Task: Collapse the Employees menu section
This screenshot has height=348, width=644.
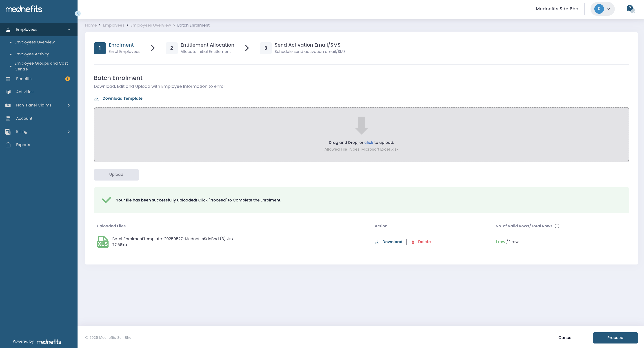Action: pos(69,30)
